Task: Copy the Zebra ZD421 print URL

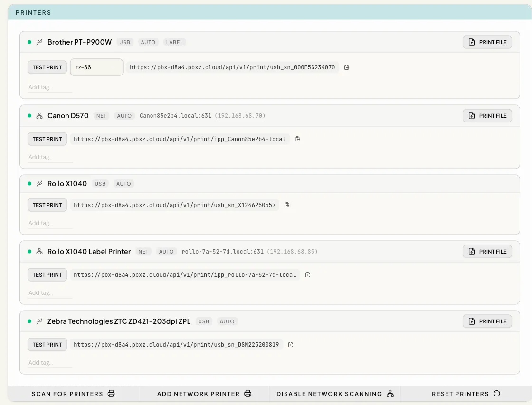Action: [x=290, y=345]
